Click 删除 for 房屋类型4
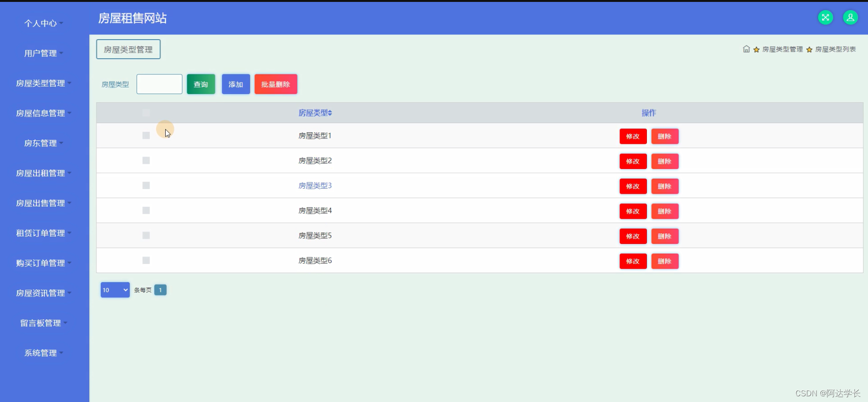The width and height of the screenshot is (868, 402). [x=665, y=212]
